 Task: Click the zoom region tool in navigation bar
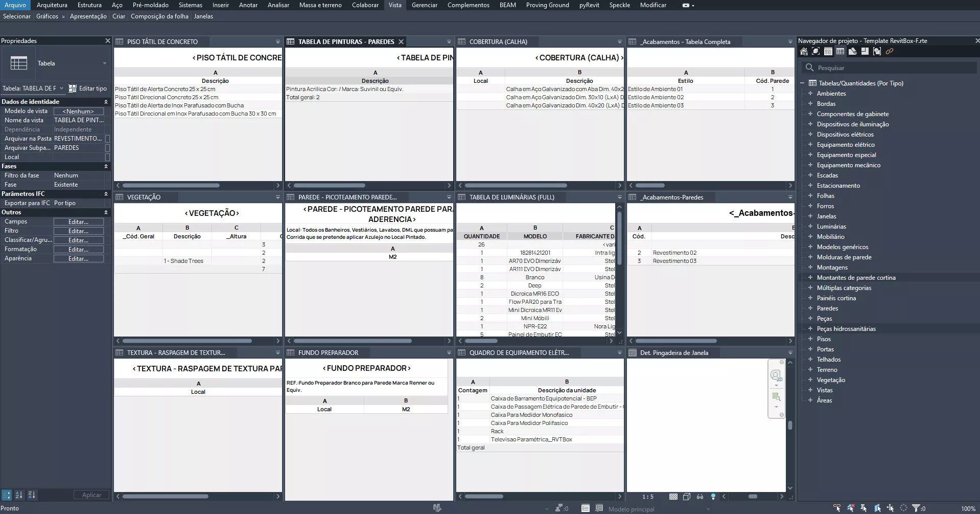776,397
